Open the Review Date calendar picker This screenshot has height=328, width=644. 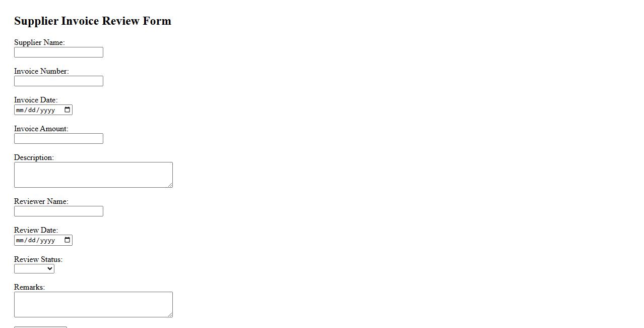click(x=68, y=240)
